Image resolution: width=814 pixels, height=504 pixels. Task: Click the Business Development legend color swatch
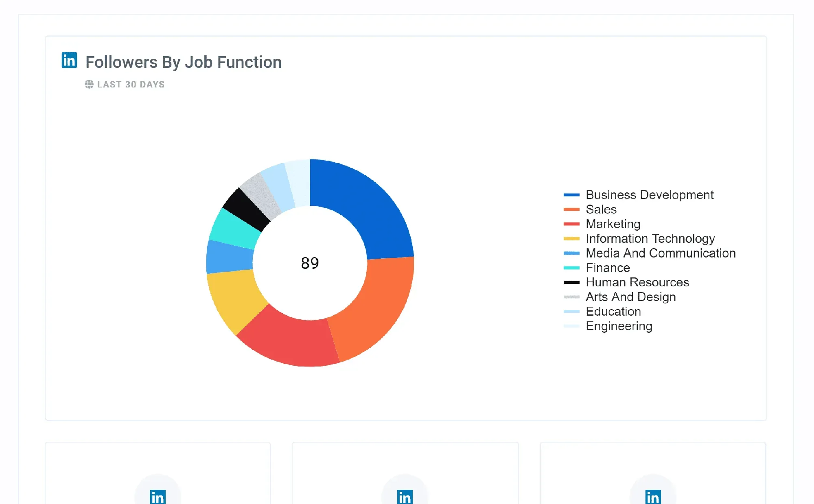(x=571, y=195)
